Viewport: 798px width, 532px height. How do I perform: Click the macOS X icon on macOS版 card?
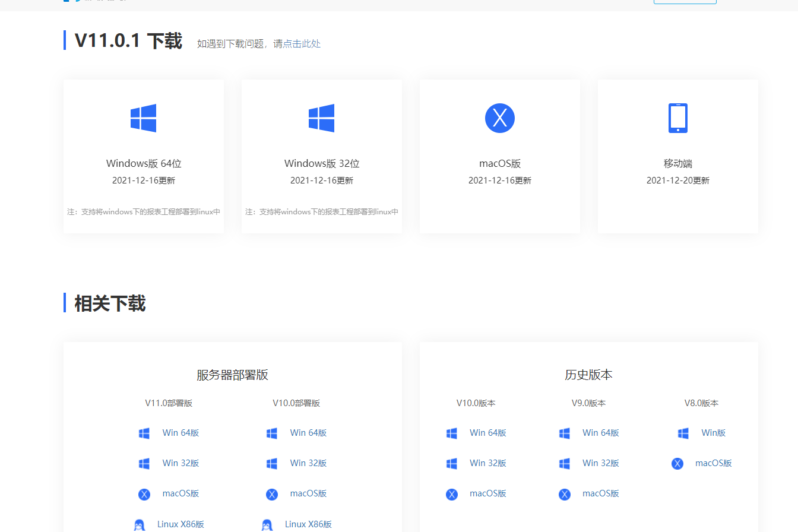coord(499,118)
